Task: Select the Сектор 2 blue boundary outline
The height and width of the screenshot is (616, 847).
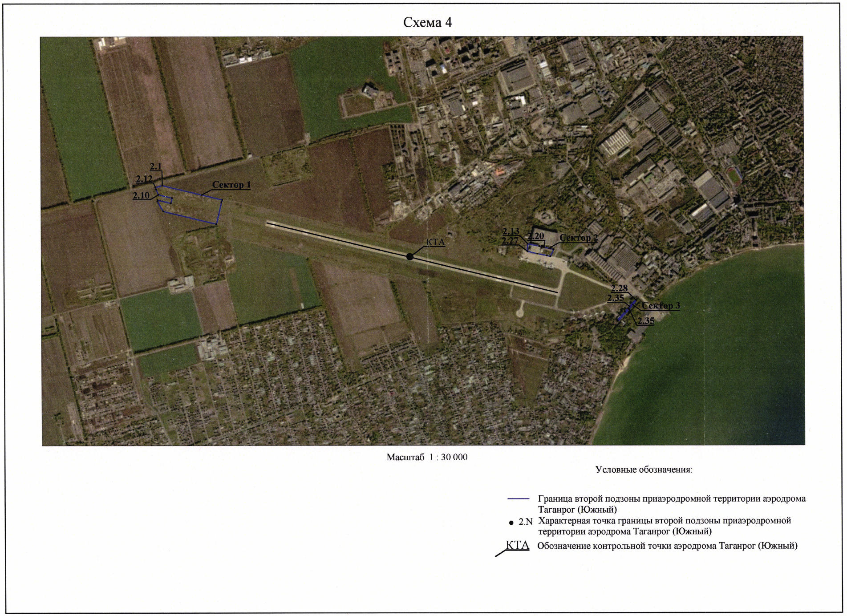Action: (x=539, y=251)
